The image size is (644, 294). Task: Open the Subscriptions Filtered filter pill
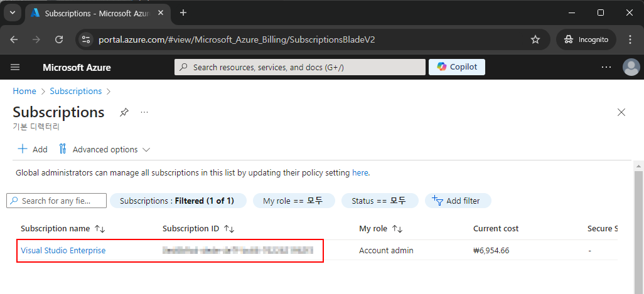[x=178, y=201]
